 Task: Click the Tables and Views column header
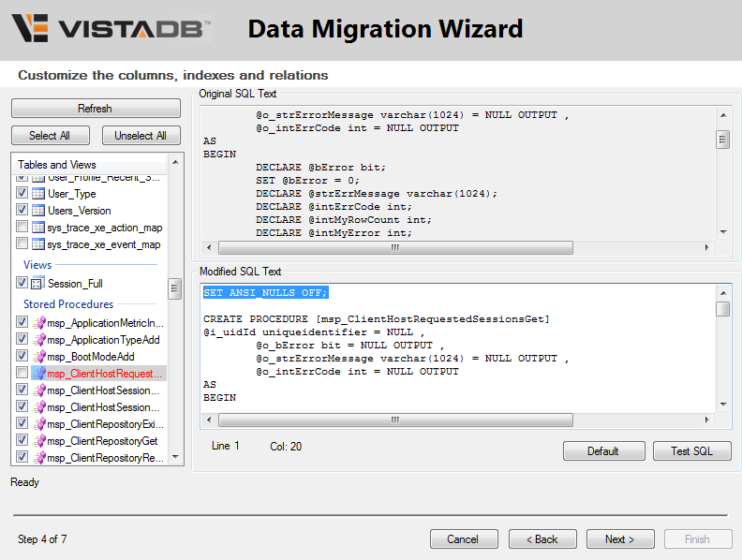pos(89,165)
